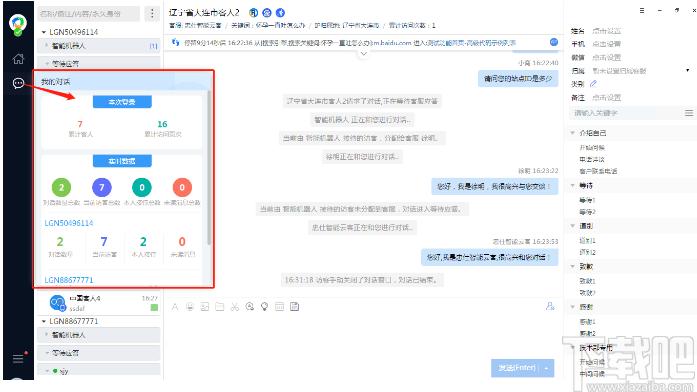Screen dimensions: 697x392
Task: Click the blue round icon at visit-track row end
Action: (x=554, y=42)
